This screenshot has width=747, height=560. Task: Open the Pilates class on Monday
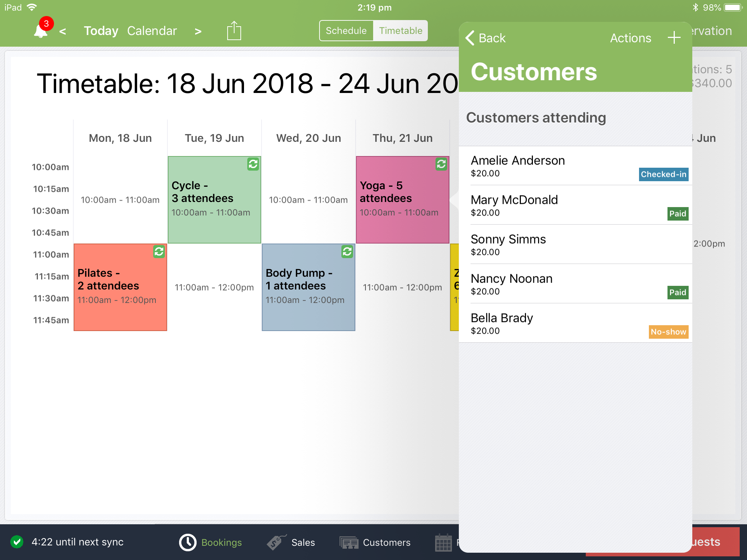[x=120, y=287]
